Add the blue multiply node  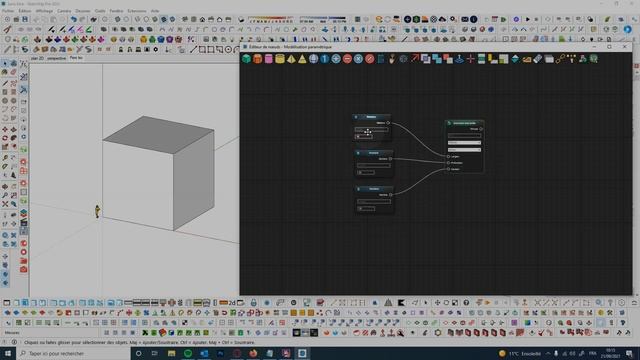coord(358,59)
